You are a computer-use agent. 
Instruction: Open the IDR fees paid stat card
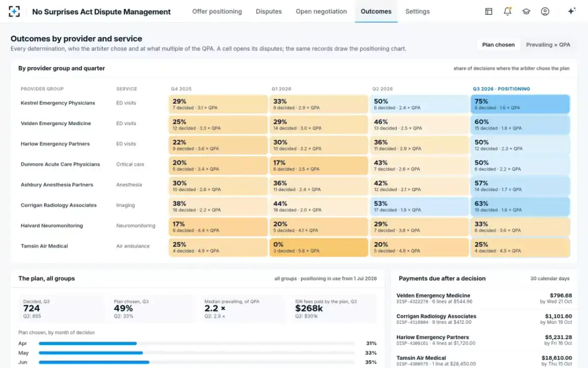[333, 309]
